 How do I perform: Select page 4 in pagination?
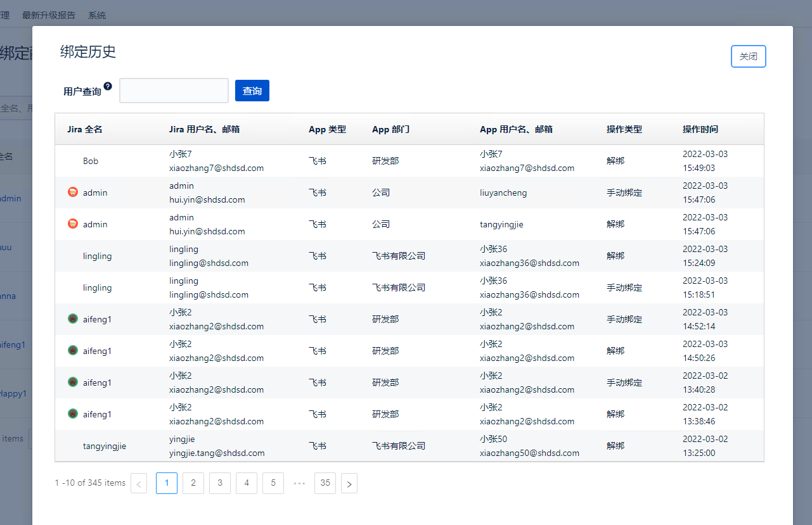click(x=247, y=483)
